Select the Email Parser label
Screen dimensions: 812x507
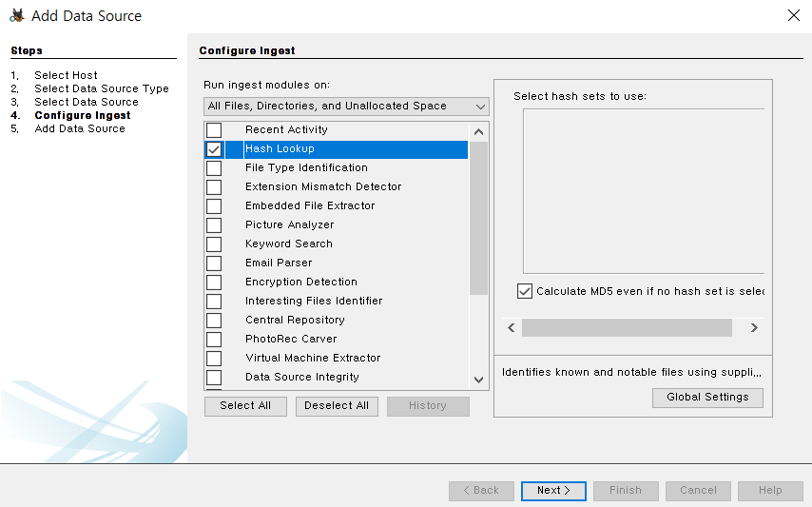[x=279, y=263]
